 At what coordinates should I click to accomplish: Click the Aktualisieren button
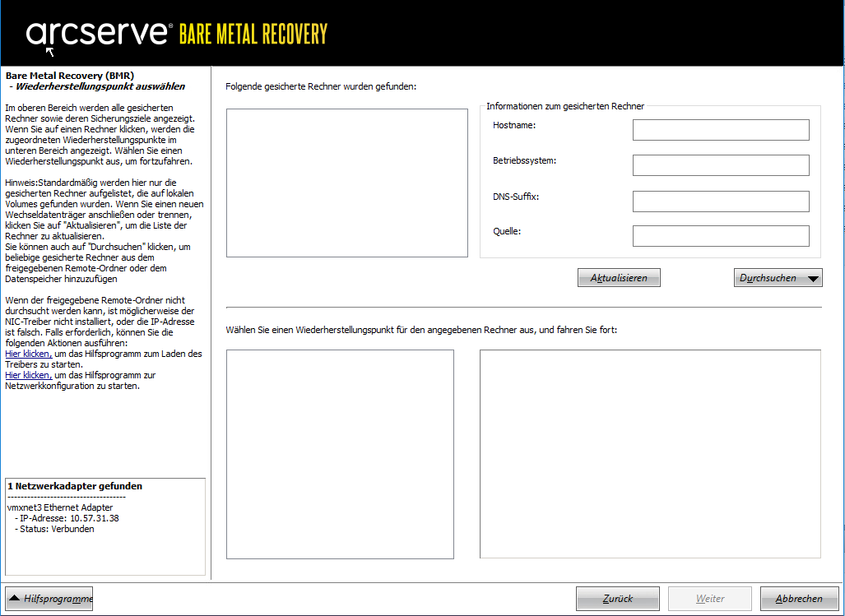click(x=619, y=278)
